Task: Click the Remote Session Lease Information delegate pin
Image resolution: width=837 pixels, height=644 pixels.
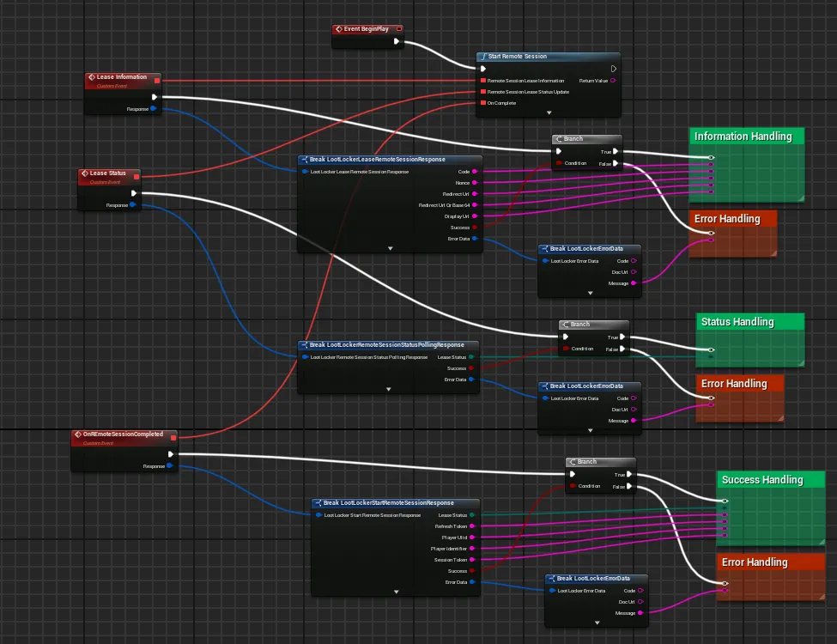Action: tap(483, 81)
